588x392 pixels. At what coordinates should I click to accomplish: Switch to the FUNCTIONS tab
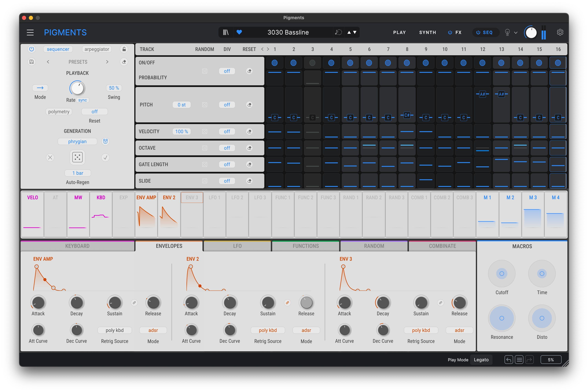[x=305, y=246]
